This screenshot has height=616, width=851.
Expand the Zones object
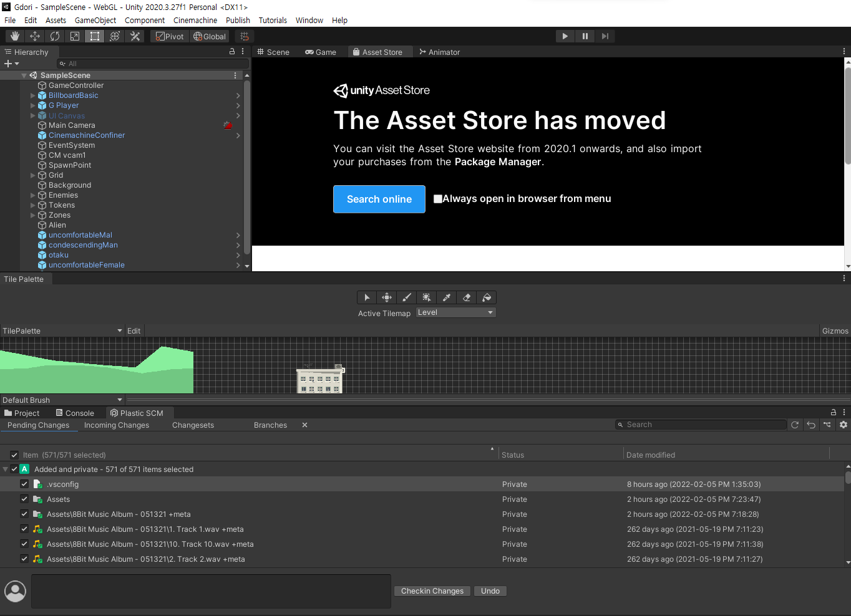(33, 215)
